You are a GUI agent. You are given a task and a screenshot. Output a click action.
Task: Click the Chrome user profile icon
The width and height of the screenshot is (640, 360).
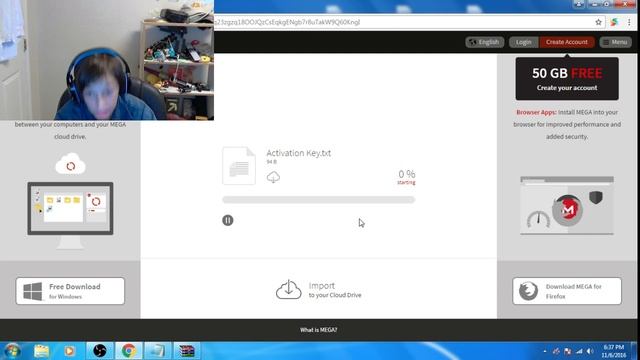[x=579, y=3]
